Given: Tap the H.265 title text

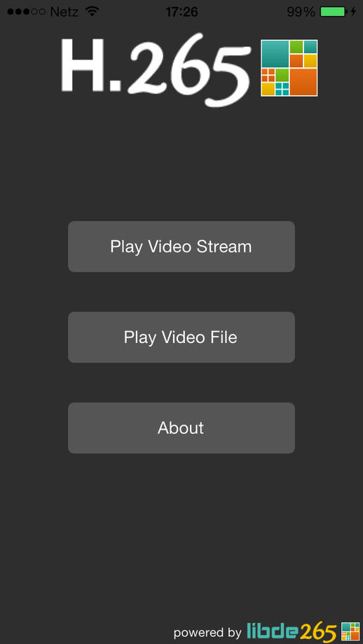Looking at the screenshot, I should [x=156, y=69].
